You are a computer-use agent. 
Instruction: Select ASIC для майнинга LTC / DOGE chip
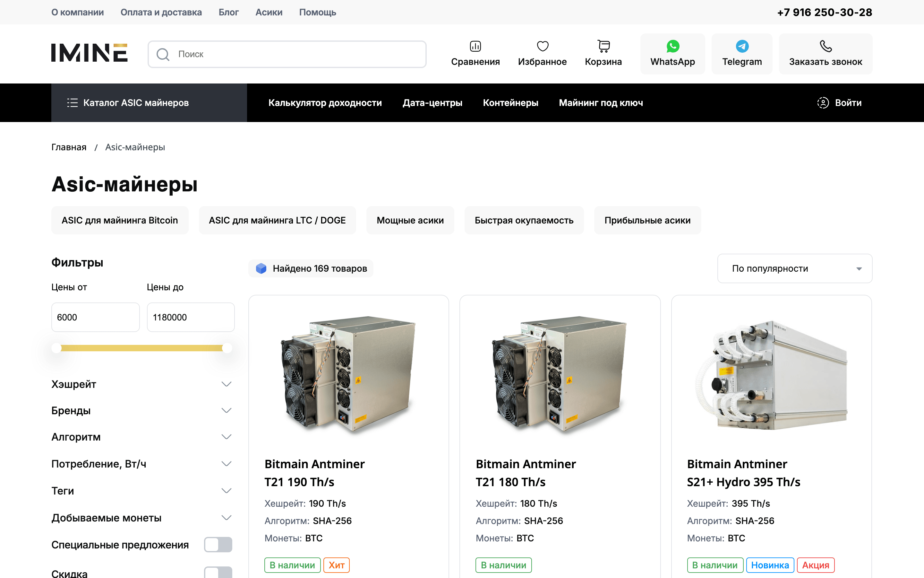coord(277,220)
